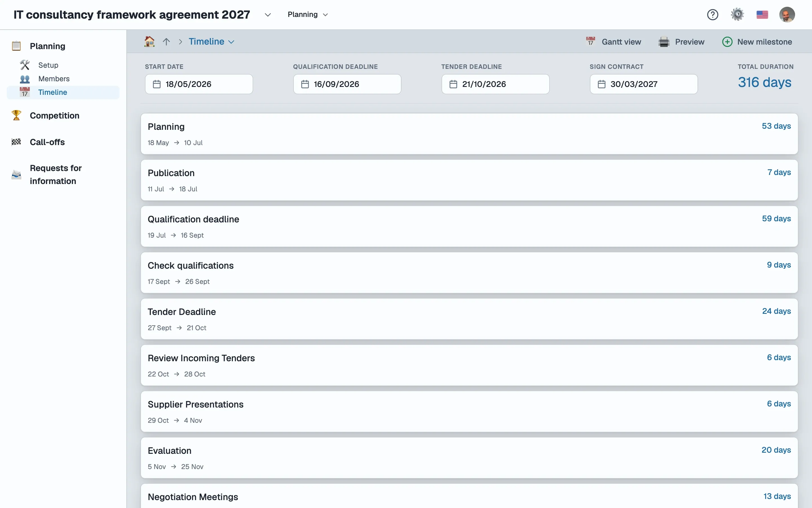Click the 316 days total duration value
The width and height of the screenshot is (812, 508).
[764, 82]
